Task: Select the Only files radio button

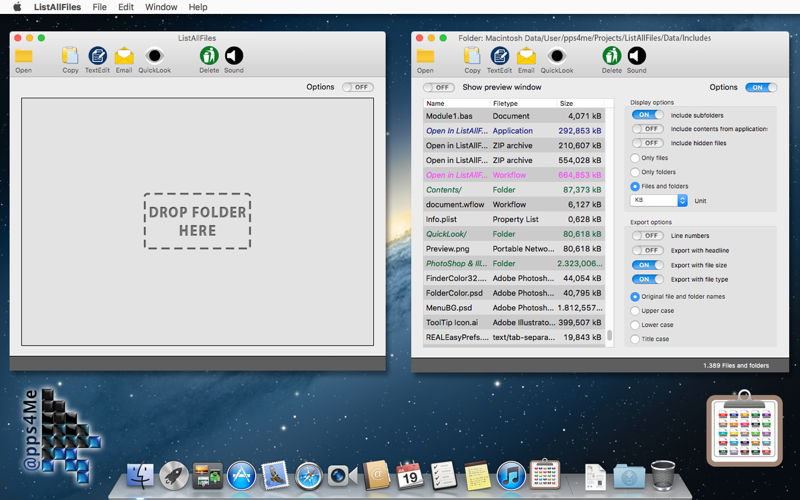Action: [x=635, y=158]
